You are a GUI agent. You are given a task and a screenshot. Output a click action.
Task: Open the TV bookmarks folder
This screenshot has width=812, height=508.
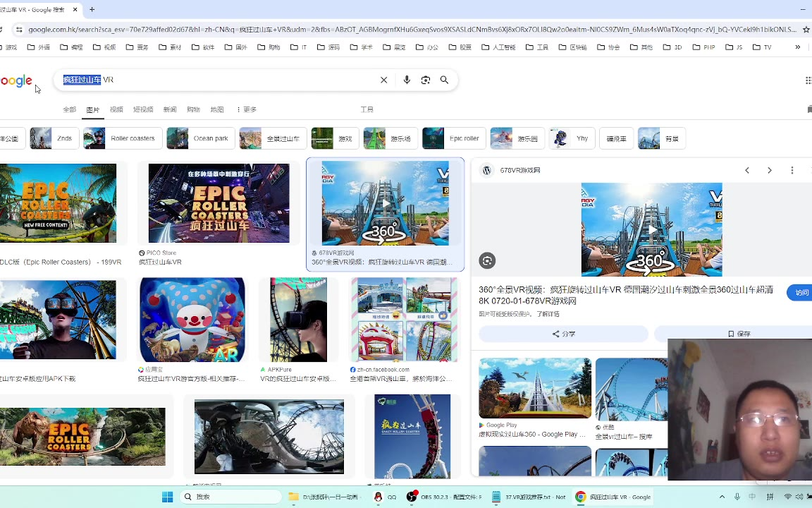coord(762,47)
